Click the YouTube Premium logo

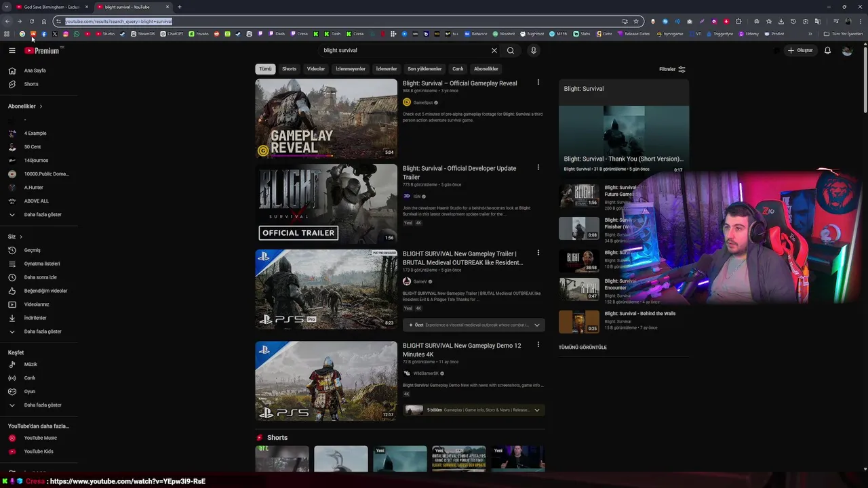point(43,50)
